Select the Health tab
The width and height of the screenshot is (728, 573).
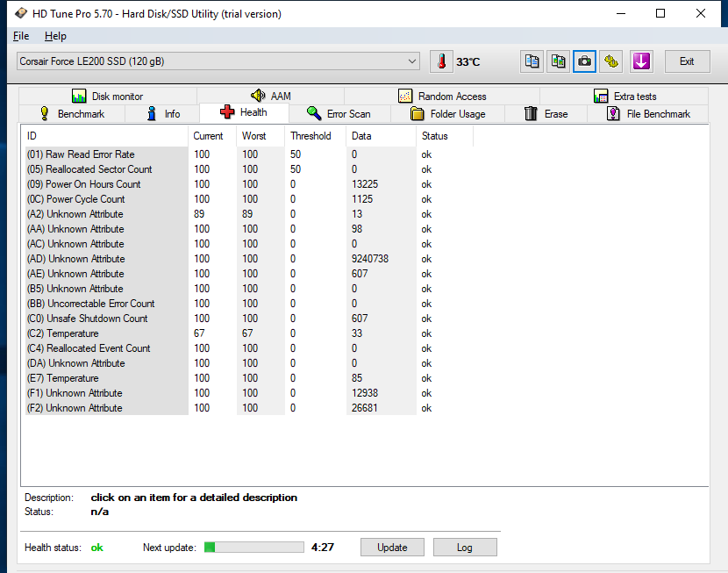click(244, 112)
